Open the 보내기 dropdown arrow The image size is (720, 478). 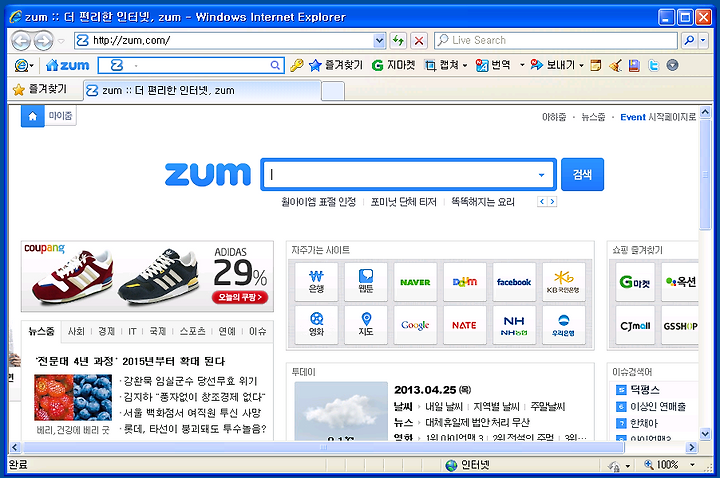[581, 66]
